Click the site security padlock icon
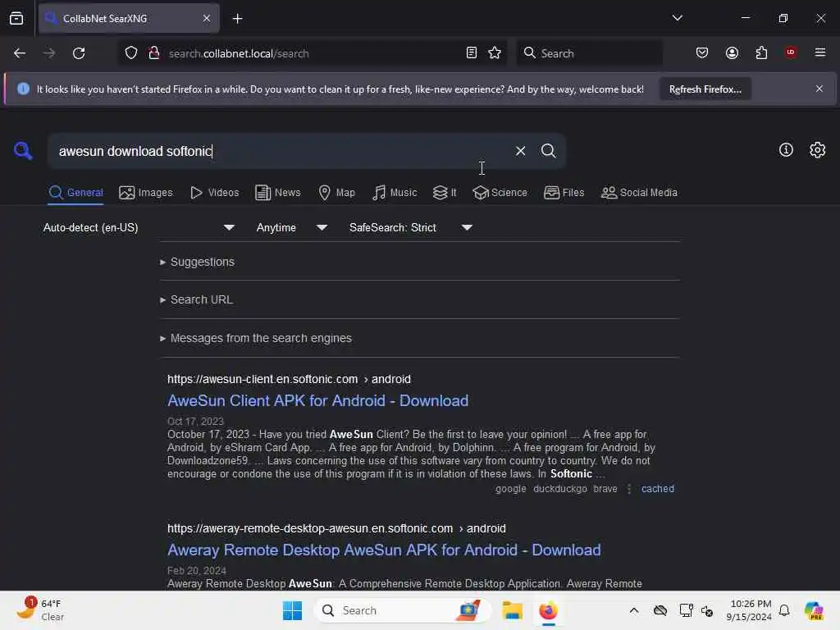 pos(153,53)
